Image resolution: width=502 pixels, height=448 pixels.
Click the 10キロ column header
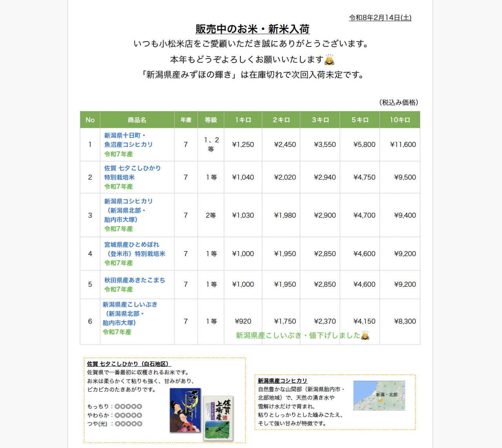pyautogui.click(x=400, y=120)
